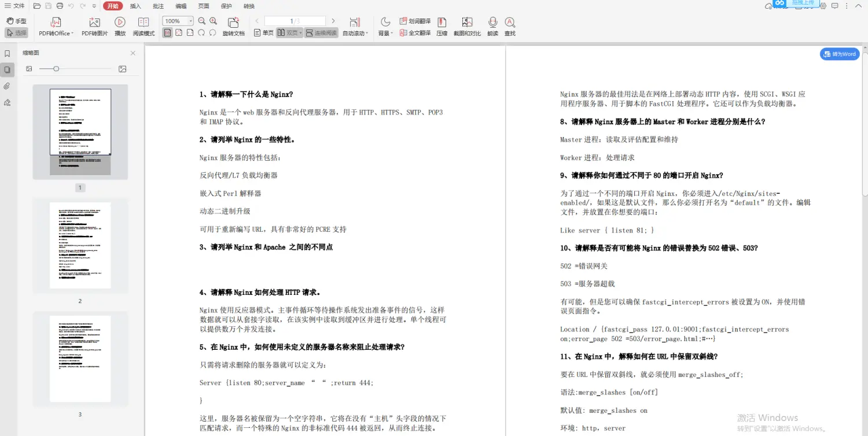Click the 转为Word button
The image size is (868, 436).
coord(839,54)
